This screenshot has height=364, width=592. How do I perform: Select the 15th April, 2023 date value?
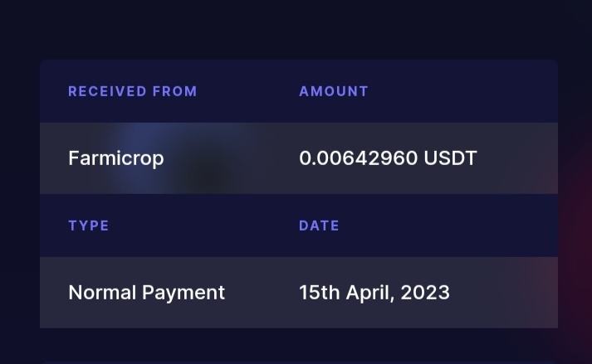click(x=374, y=293)
